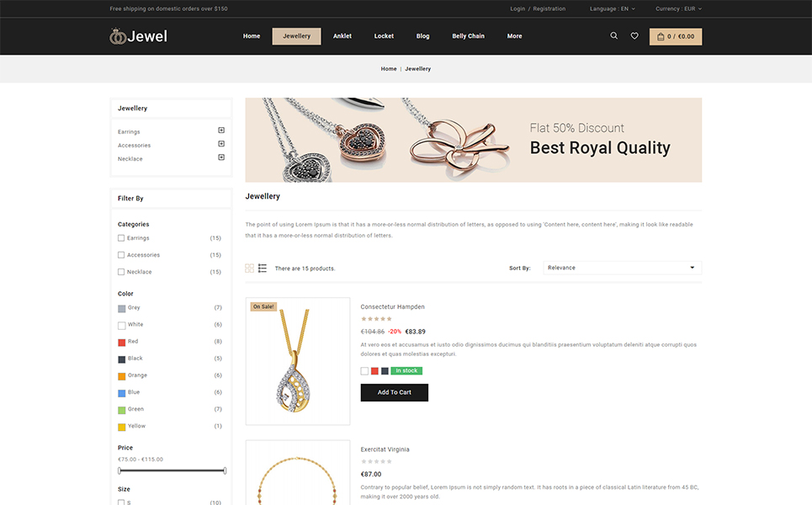Check the Accessories category filter
Viewport: 812px width, 505px height.
point(121,255)
